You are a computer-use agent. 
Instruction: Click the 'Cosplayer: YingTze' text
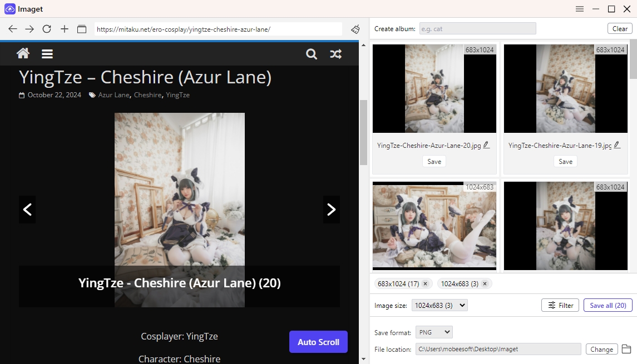pos(179,336)
